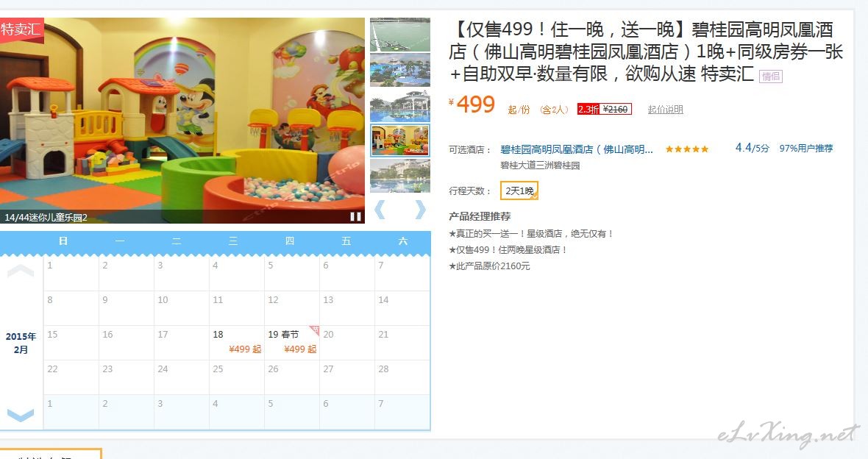
Task: Choose February 18 priced ¥499
Action: (236, 342)
